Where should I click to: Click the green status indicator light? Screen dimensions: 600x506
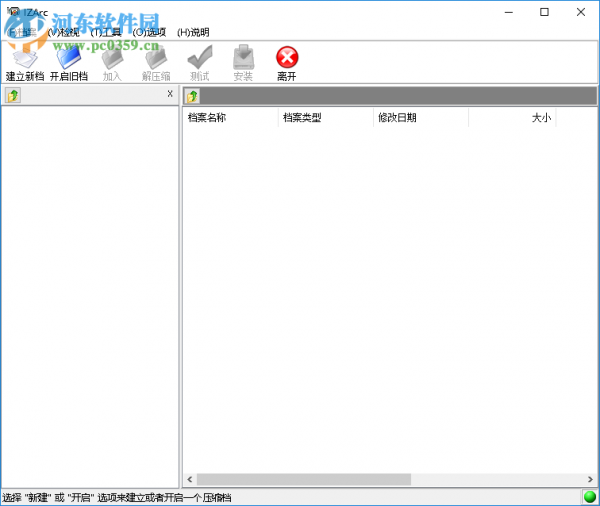pyautogui.click(x=590, y=497)
